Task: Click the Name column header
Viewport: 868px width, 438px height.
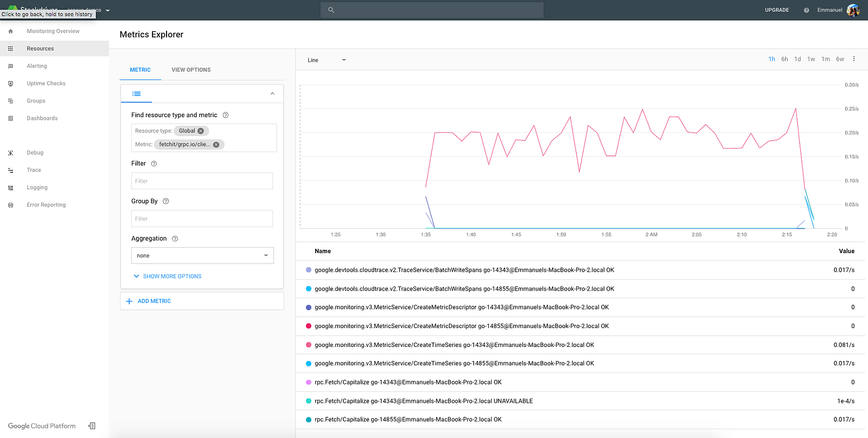Action: [x=323, y=251]
